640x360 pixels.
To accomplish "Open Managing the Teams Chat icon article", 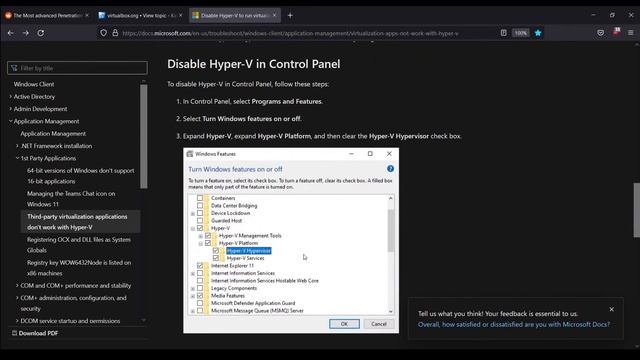I will [x=71, y=199].
